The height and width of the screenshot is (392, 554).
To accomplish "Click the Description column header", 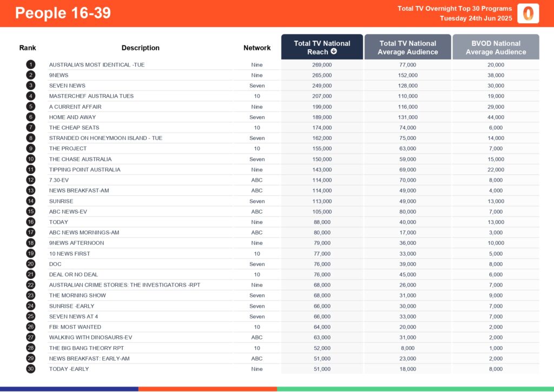I will (x=140, y=48).
